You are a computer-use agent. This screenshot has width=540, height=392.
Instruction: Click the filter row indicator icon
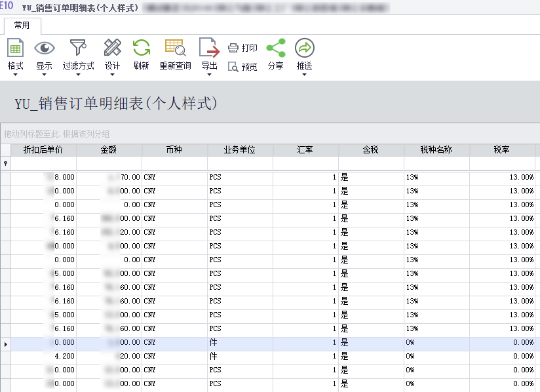(x=5, y=164)
